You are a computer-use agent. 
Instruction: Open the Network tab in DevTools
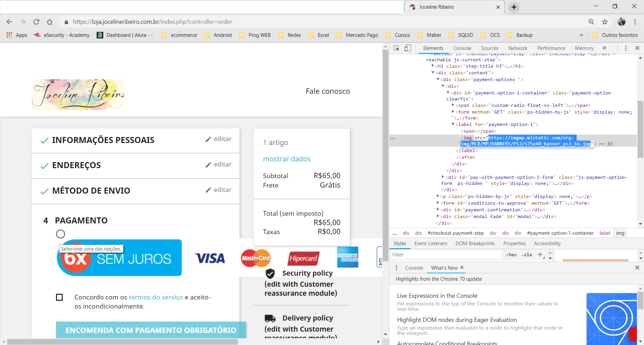click(x=518, y=48)
